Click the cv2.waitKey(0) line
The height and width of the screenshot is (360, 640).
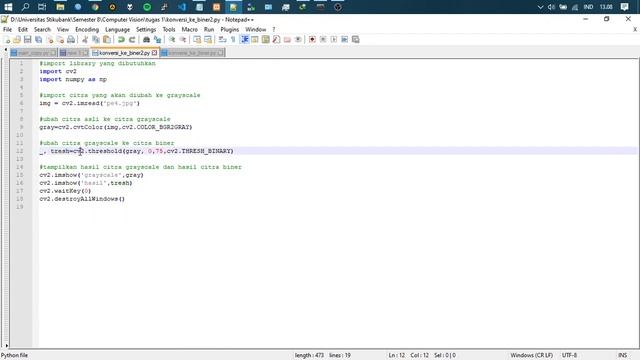(x=65, y=191)
